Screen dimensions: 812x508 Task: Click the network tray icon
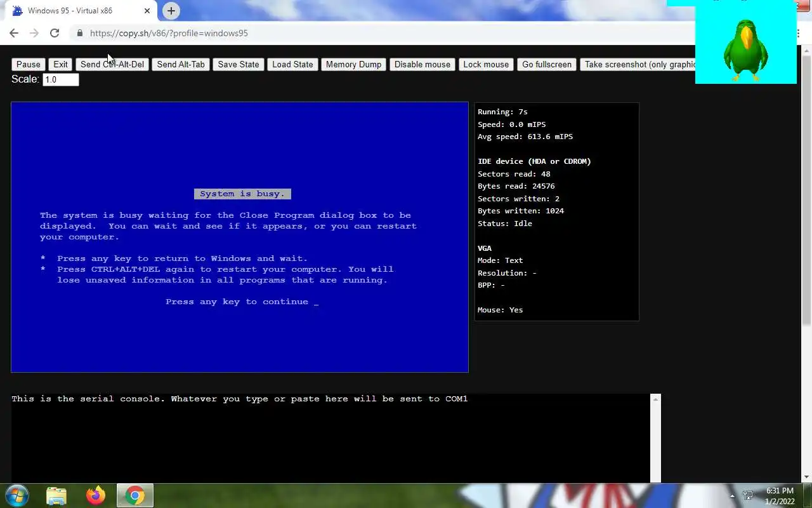point(748,496)
